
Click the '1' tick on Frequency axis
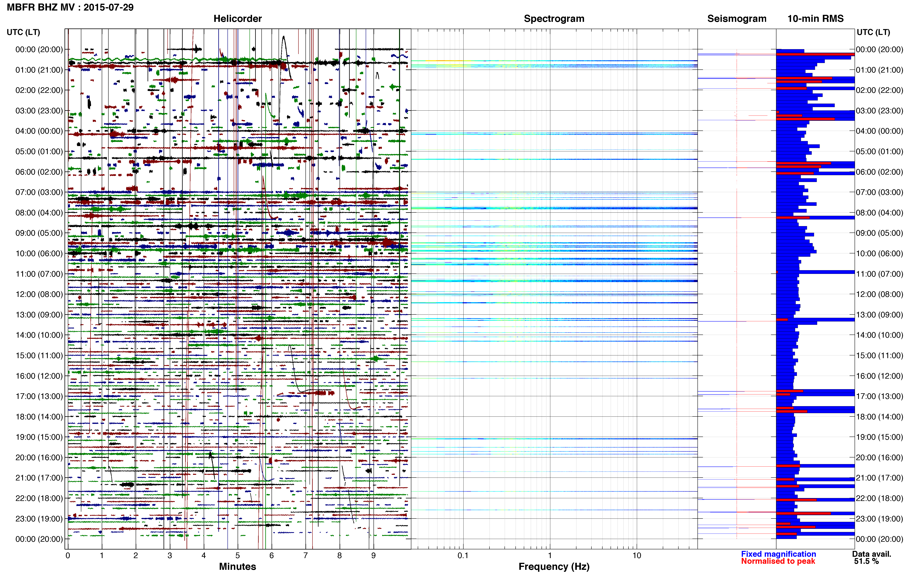[x=550, y=555]
